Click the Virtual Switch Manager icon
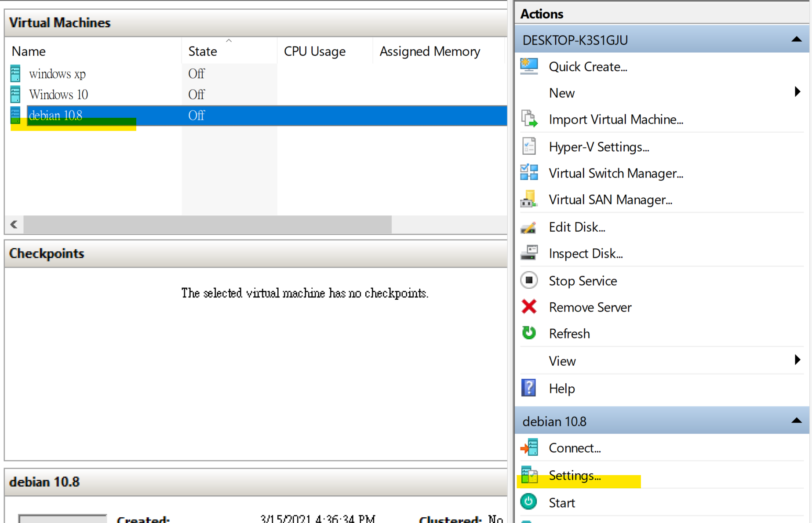 [x=529, y=173]
